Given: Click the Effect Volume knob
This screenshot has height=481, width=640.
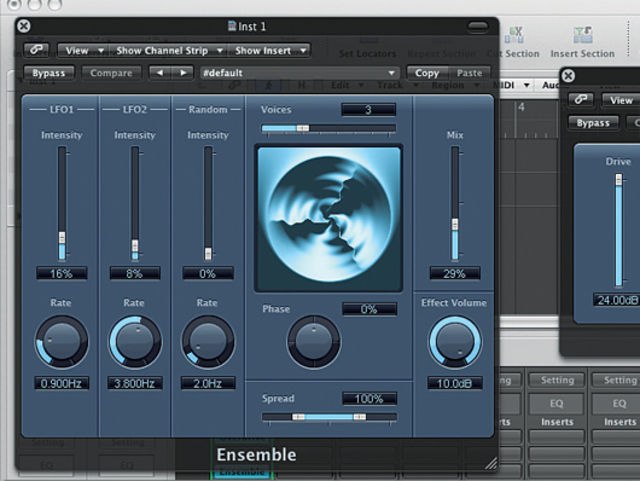Looking at the screenshot, I should [455, 341].
